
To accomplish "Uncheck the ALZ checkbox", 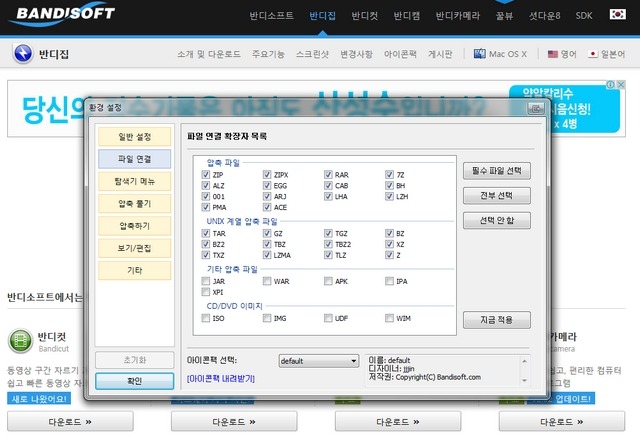I will point(206,186).
